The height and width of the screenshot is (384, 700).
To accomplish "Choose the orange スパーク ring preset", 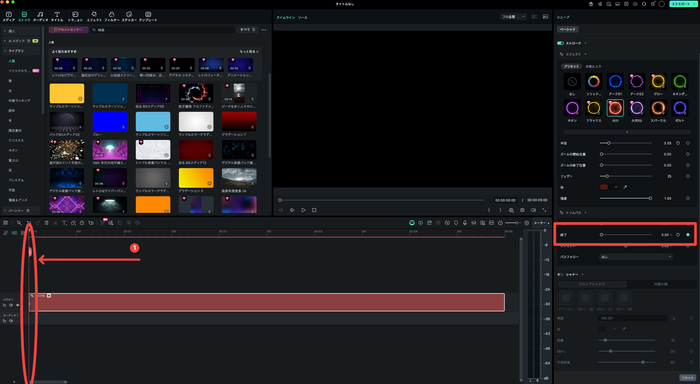I will coord(658,108).
